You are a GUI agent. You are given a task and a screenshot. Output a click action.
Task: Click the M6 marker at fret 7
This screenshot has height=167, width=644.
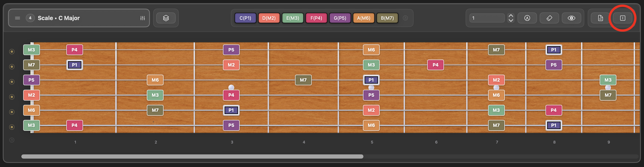[x=496, y=95]
